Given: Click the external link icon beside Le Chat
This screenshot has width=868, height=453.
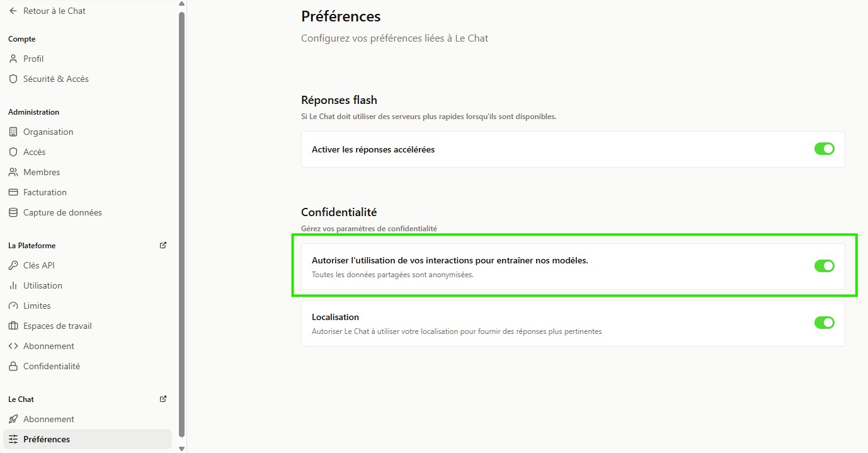Looking at the screenshot, I should click(x=163, y=399).
